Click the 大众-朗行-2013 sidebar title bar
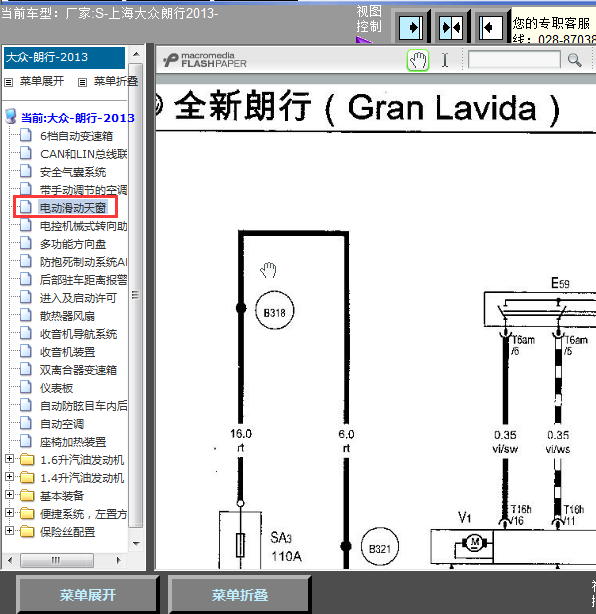This screenshot has height=614, width=596. 65,58
